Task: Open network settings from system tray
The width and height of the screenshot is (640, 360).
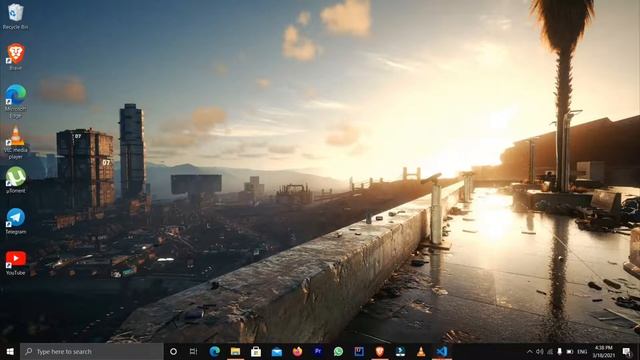Action: click(x=550, y=352)
